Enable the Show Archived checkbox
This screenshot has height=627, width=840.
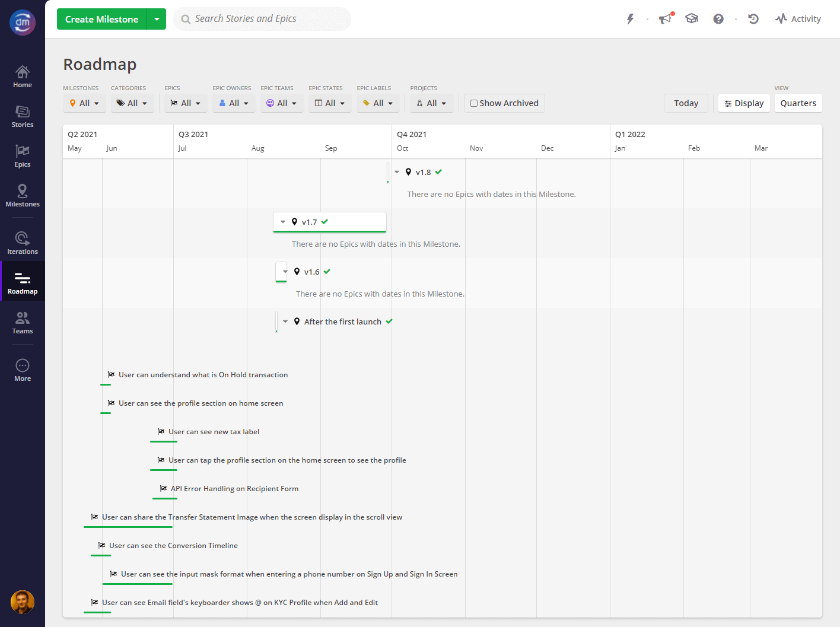(x=474, y=103)
